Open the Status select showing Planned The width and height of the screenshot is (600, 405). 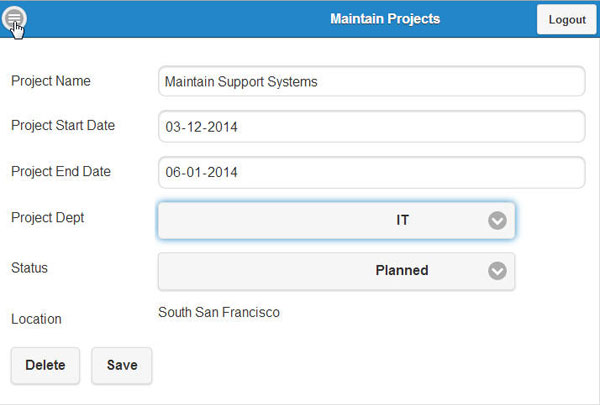(x=336, y=271)
